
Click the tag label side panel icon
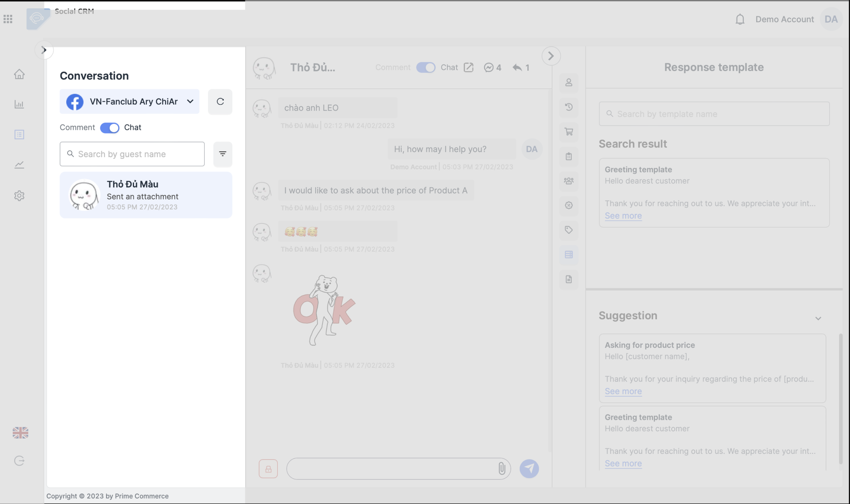[x=569, y=230]
